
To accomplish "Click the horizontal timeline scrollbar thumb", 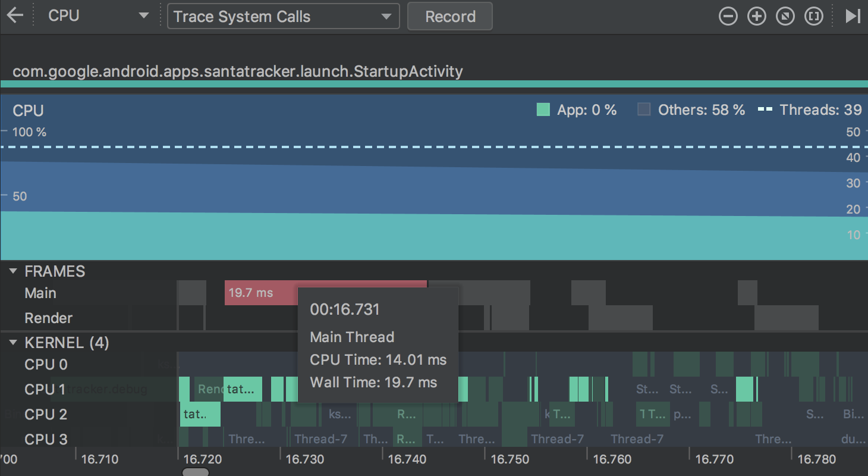I will tap(195, 472).
